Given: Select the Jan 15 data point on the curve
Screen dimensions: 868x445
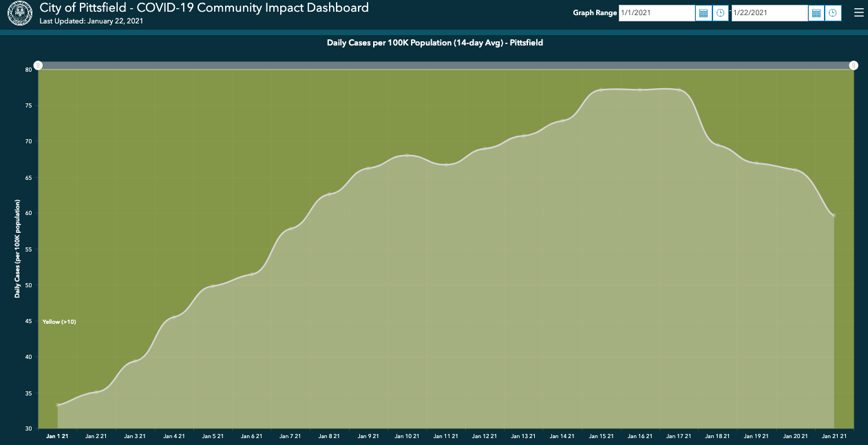Looking at the screenshot, I should coord(601,90).
